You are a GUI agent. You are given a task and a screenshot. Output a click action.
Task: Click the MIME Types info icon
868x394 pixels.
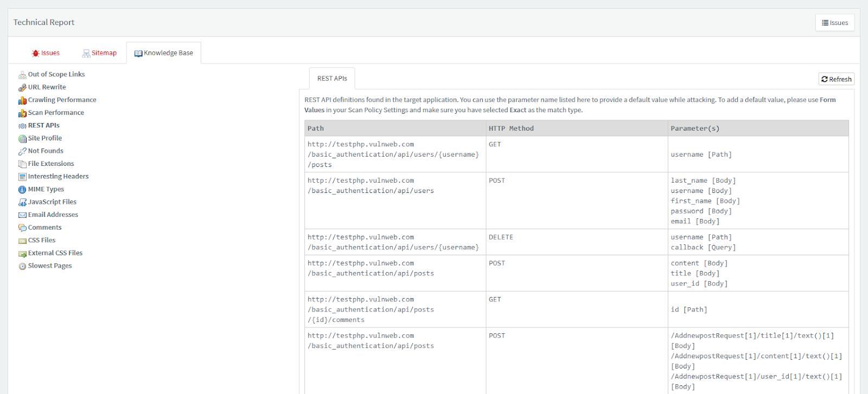(22, 190)
